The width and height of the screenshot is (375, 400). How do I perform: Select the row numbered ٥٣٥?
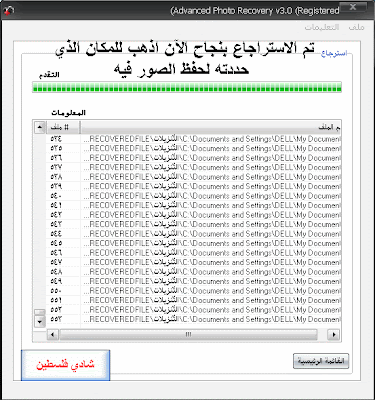coord(194,148)
